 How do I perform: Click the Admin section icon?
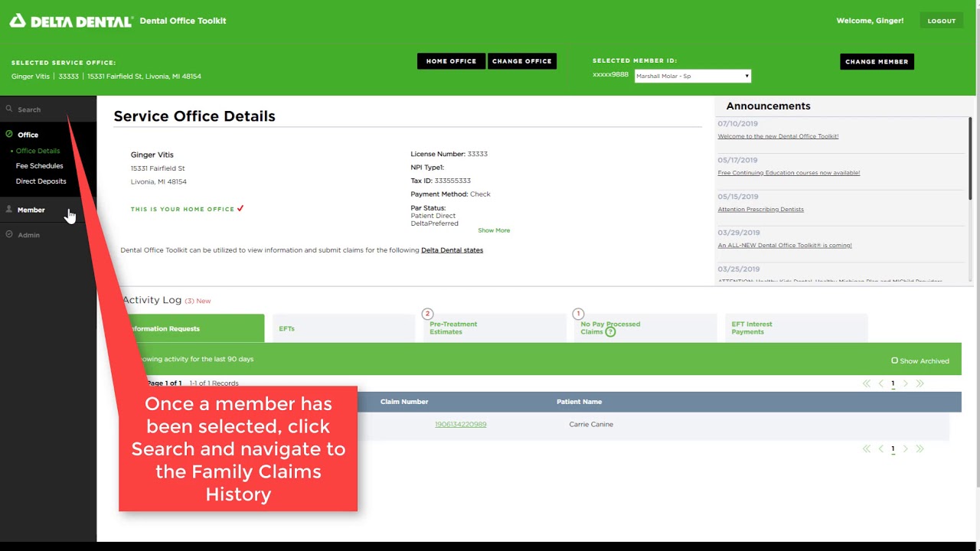pyautogui.click(x=9, y=234)
